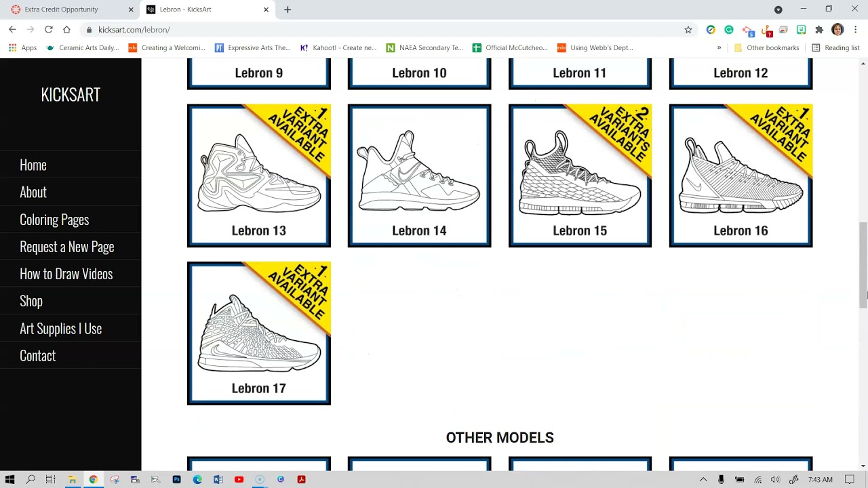Open the Apps bookmark shortcut

pos(22,47)
